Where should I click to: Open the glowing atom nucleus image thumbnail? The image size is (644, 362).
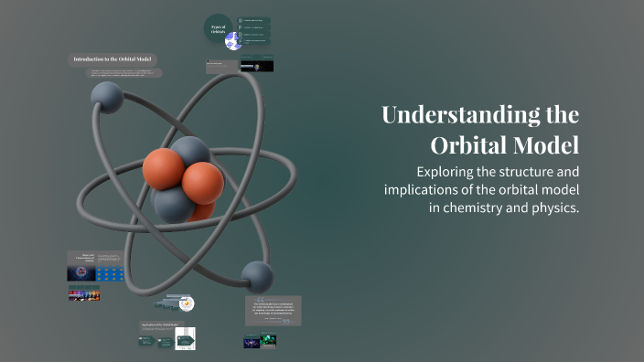pos(81,273)
